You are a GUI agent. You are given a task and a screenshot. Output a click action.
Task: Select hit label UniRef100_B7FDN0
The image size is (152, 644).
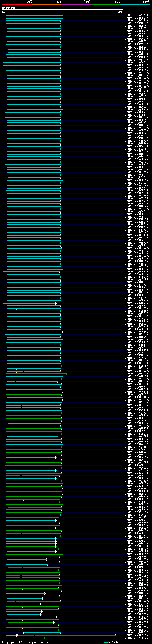(136, 617)
